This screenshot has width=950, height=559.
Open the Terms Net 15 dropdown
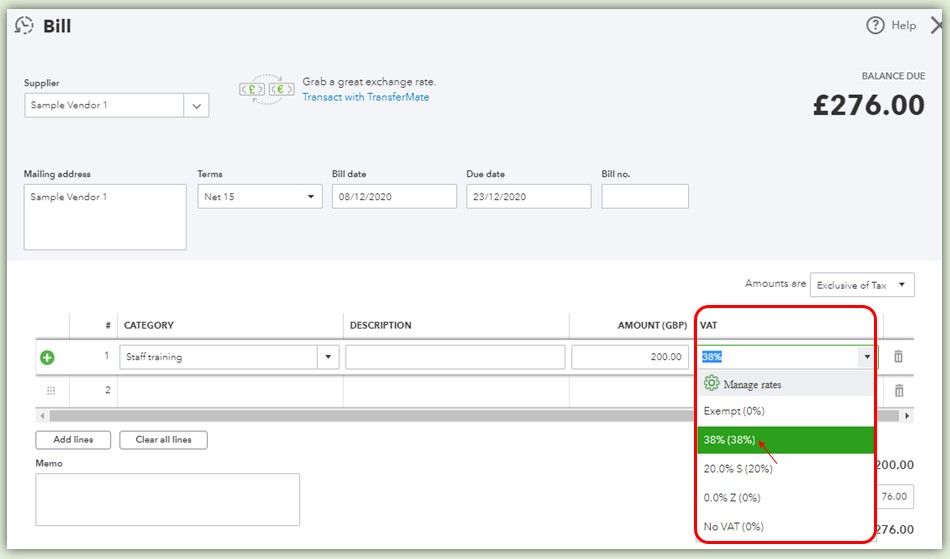pyautogui.click(x=260, y=197)
